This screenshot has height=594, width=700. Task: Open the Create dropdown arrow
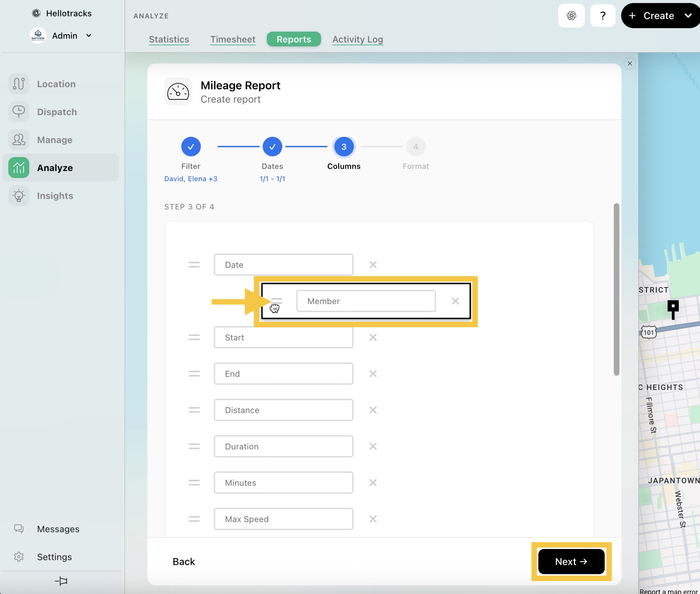click(688, 16)
